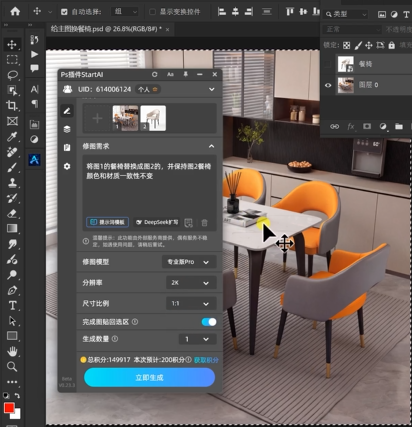Screen dimensions: 412x427
Task: Hide 图层 0 with its eye icon
Action: tap(328, 85)
